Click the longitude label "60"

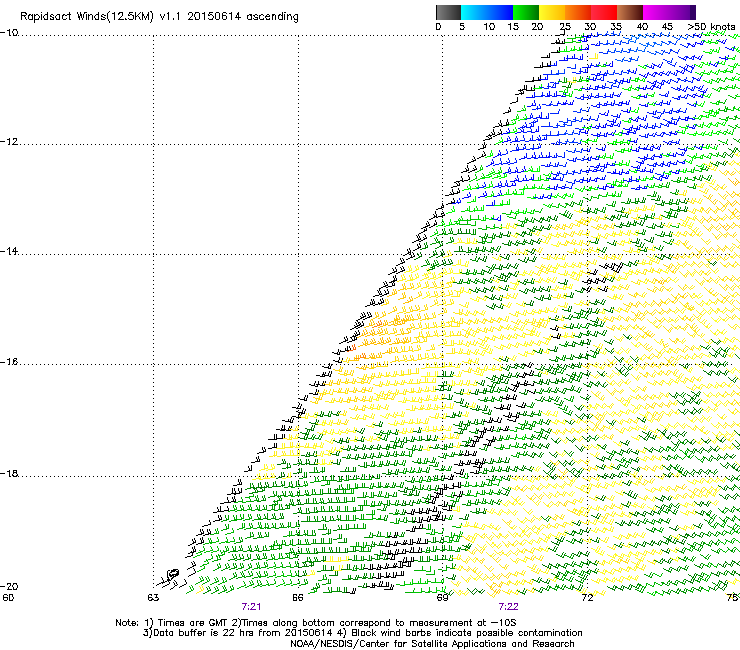pyautogui.click(x=8, y=598)
